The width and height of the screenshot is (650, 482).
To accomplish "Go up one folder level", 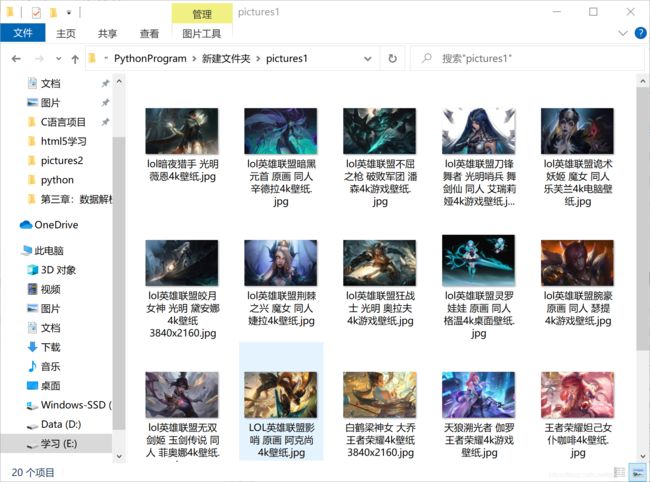I will [x=75, y=59].
